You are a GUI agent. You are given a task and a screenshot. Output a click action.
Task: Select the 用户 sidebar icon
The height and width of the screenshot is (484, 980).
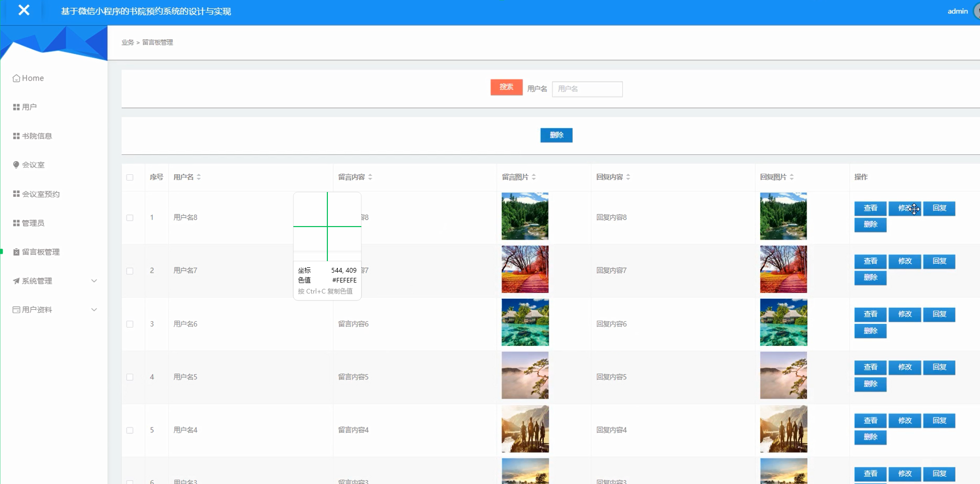[29, 107]
